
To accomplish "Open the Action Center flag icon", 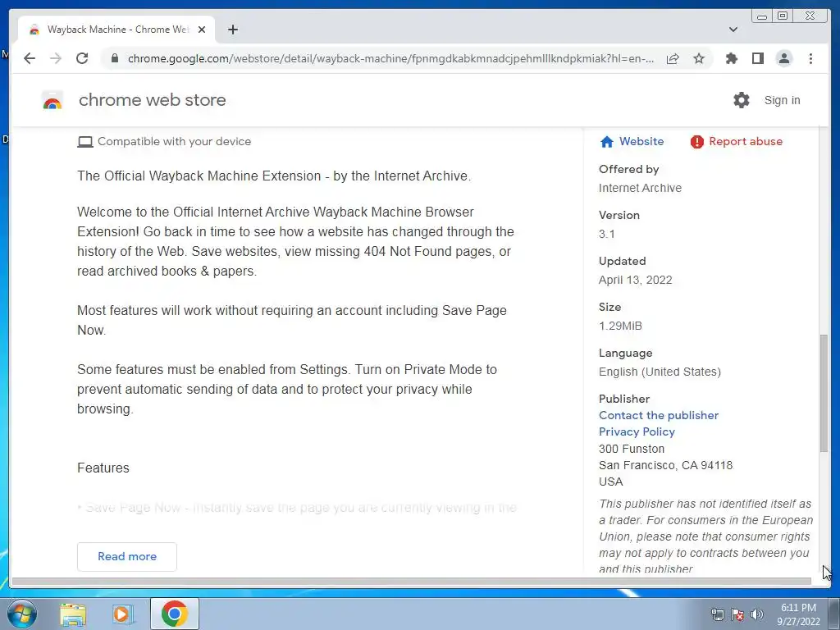I will 737,614.
